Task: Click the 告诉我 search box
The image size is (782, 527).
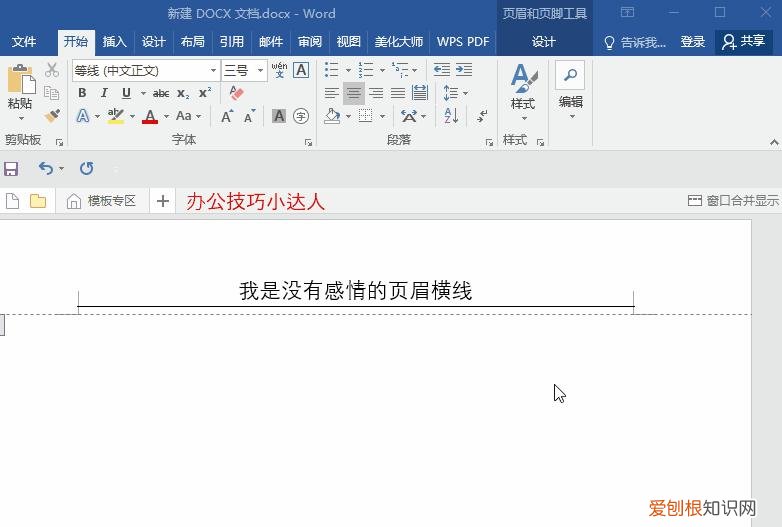Action: pyautogui.click(x=634, y=42)
